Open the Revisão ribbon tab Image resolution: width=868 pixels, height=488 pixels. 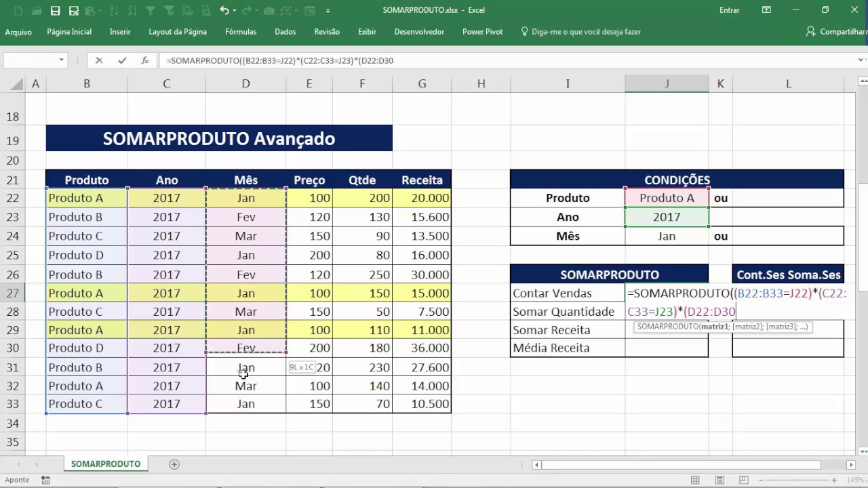coord(327,32)
